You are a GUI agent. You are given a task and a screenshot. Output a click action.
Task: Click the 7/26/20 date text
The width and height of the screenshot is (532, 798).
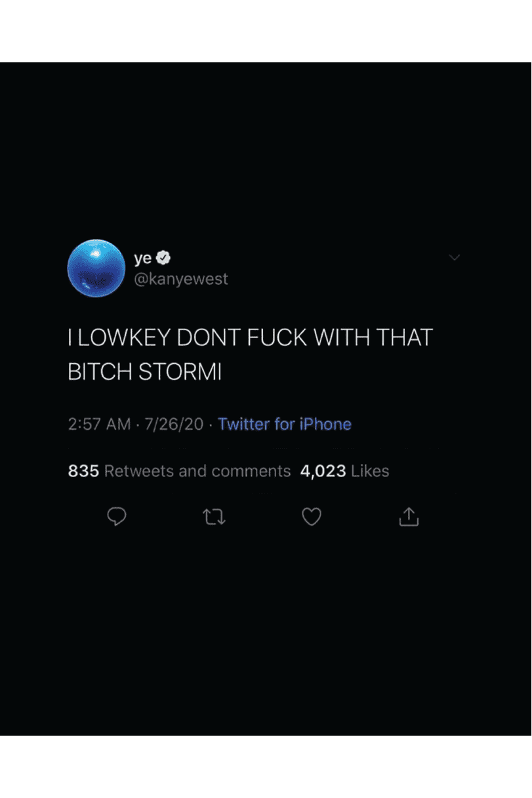pos(174,424)
